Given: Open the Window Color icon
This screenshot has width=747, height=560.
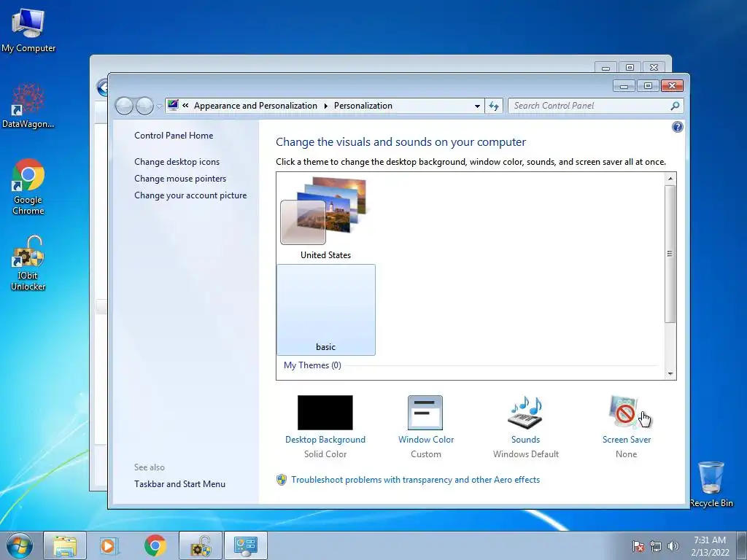Looking at the screenshot, I should [425, 413].
